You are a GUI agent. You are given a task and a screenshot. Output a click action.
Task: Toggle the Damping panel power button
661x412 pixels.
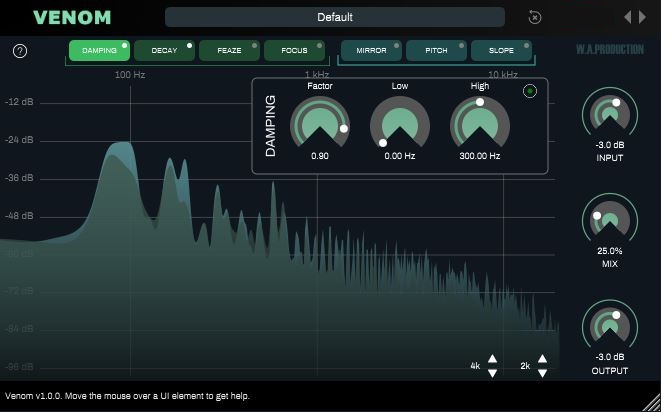(x=530, y=92)
